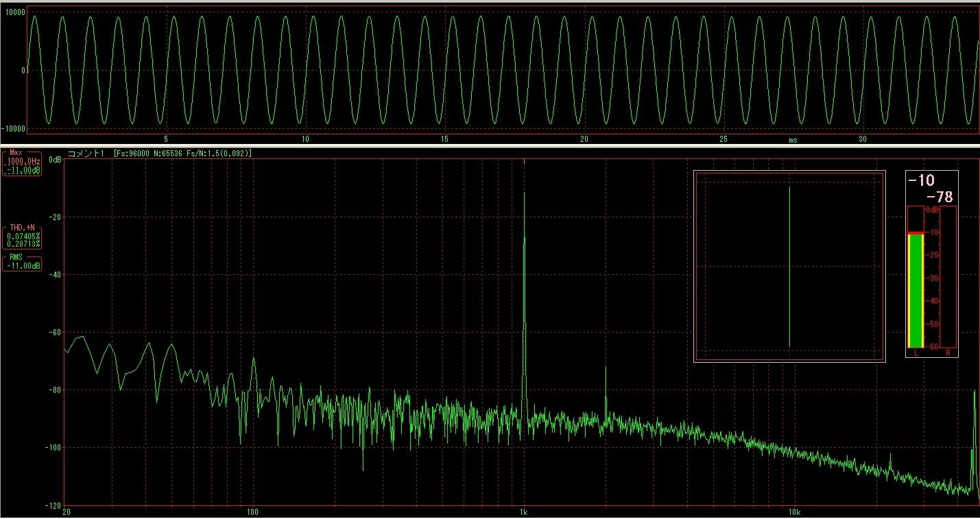Click the left channel green level bar
980x519 pixels.
click(x=916, y=289)
